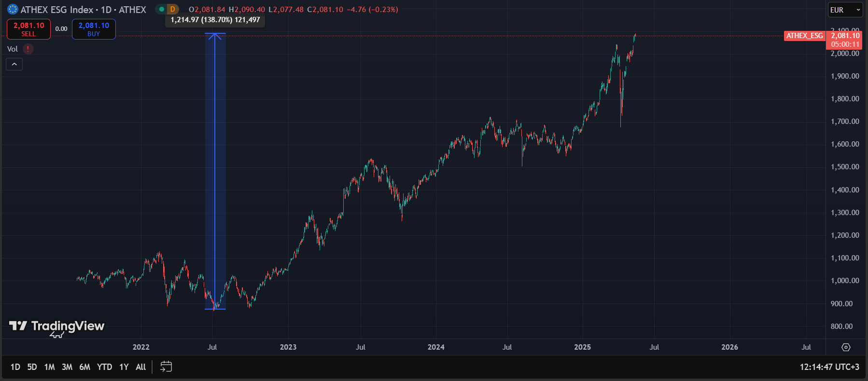Collapse the indicator legend with chevron button
Image resolution: width=868 pixels, height=381 pixels.
tap(14, 64)
